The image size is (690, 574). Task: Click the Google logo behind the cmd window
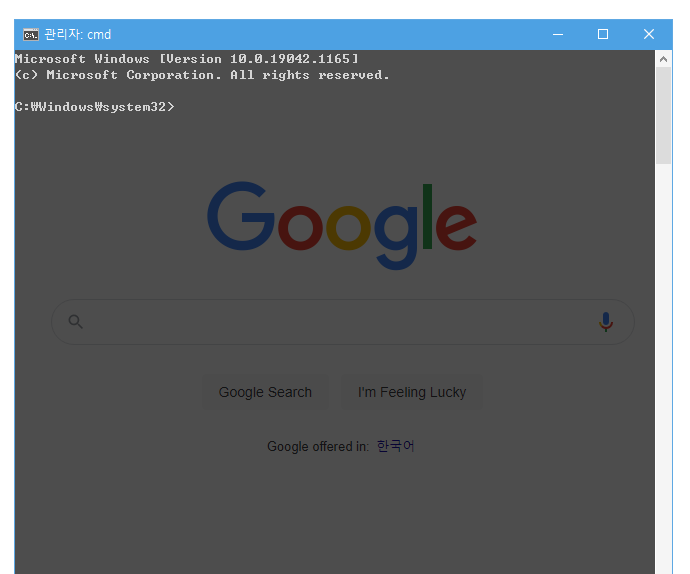342,226
